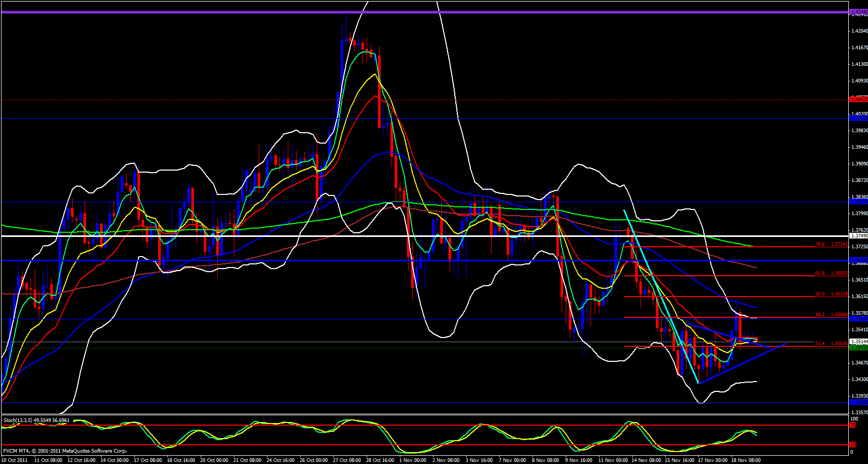Click the 10 Oct 2011 date label
868x464 pixels.
(15, 460)
